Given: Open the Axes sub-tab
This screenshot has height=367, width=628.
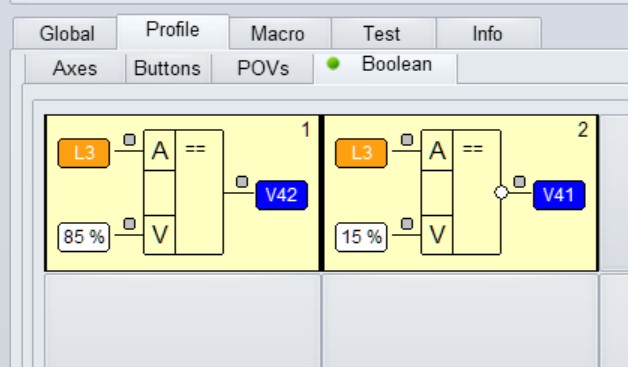Looking at the screenshot, I should pos(75,68).
